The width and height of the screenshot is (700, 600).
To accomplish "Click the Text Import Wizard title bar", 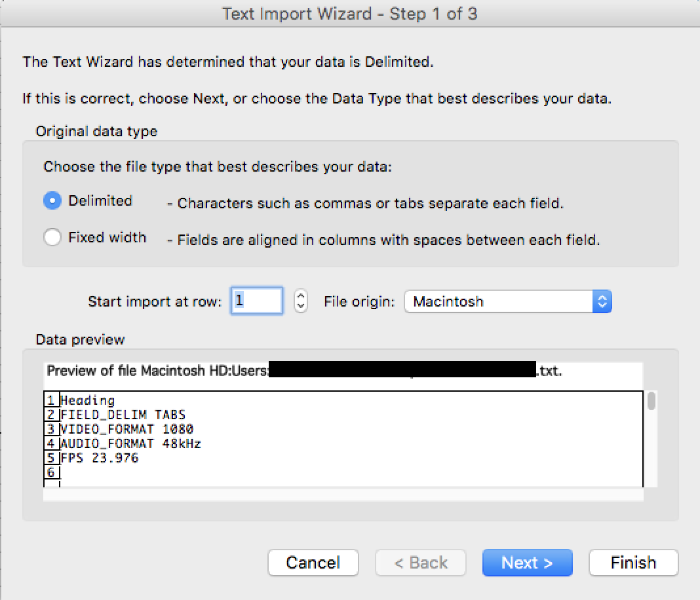I will point(350,14).
